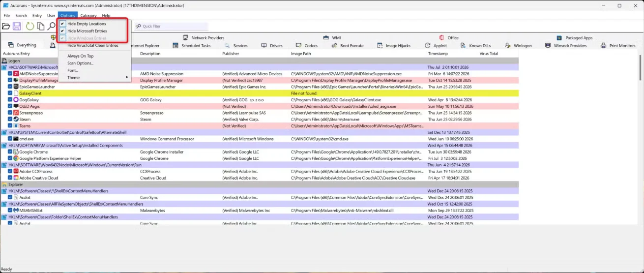The image size is (644, 273).
Task: Click the Boot Execute tab icon
Action: [334, 45]
